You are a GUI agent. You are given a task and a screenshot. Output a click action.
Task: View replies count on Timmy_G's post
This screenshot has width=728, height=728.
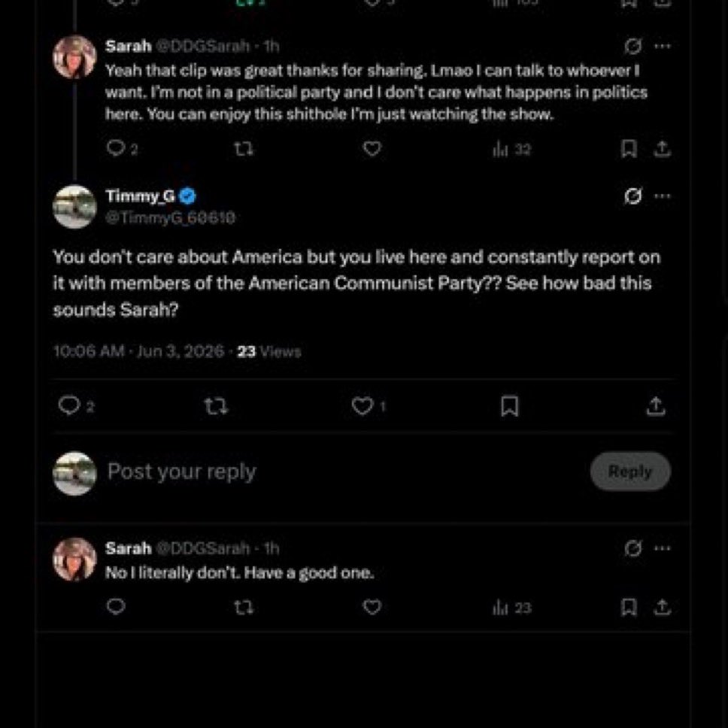tap(76, 406)
